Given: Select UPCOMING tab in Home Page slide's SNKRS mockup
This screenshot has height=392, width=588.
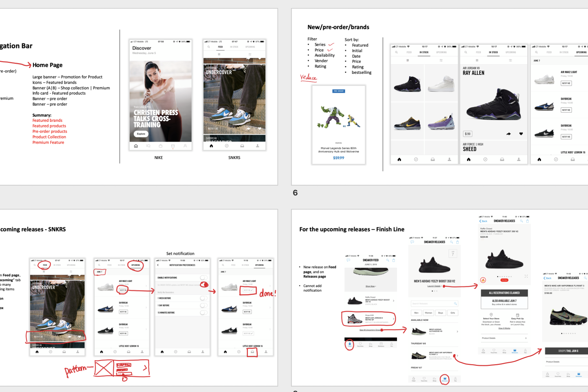Looking at the screenshot, I should click(250, 47).
